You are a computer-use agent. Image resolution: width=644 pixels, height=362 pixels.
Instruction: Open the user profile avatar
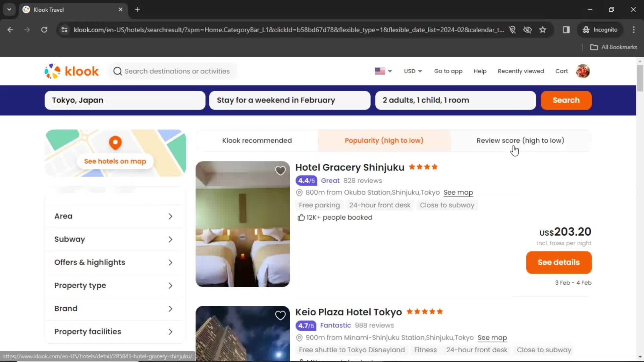[583, 71]
